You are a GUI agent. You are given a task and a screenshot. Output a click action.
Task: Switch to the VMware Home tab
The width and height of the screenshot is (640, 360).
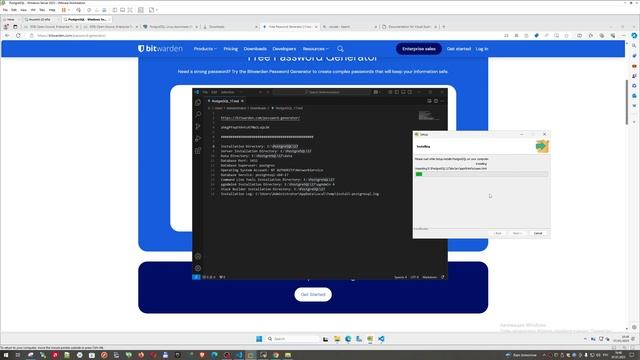[10, 19]
